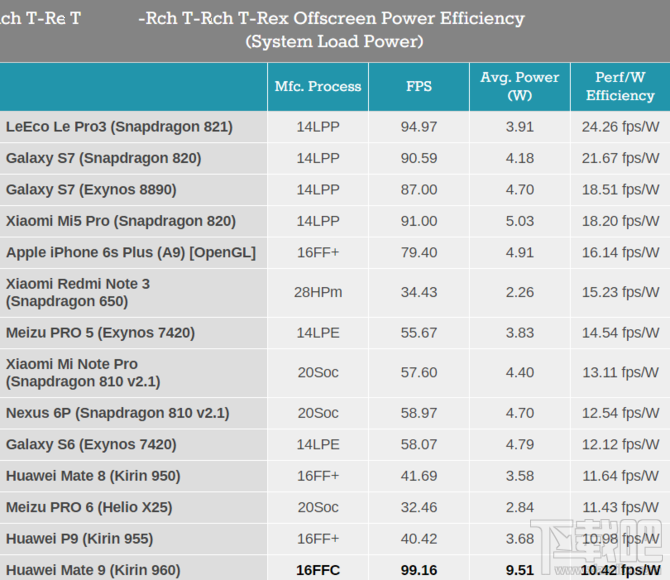The image size is (670, 580).
Task: Click the FPS value '57.60'
Action: coord(419,373)
